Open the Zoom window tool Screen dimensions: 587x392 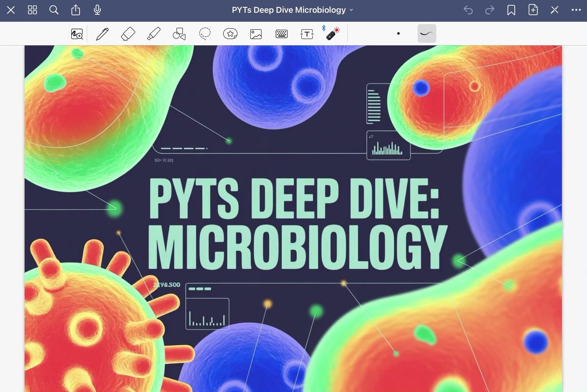point(77,34)
